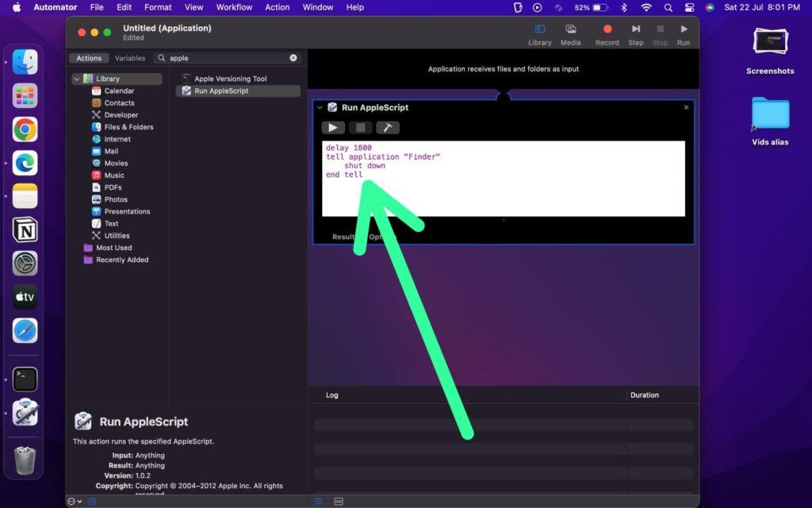Open Safari from the Dock

(25, 331)
